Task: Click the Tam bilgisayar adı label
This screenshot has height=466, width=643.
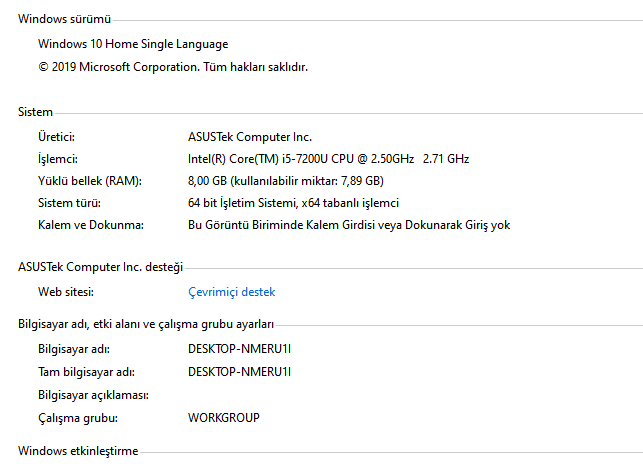Action: click(x=86, y=372)
